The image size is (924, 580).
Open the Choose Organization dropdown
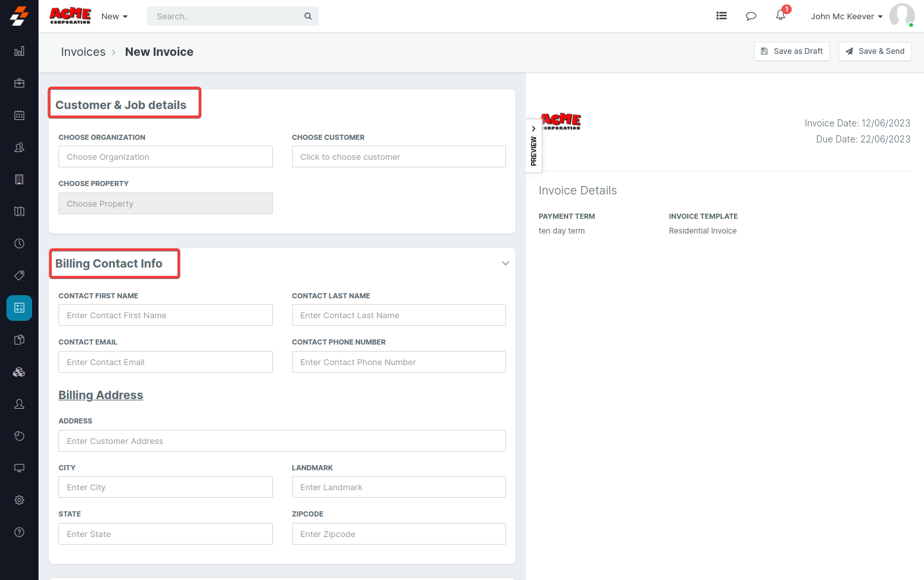tap(165, 157)
